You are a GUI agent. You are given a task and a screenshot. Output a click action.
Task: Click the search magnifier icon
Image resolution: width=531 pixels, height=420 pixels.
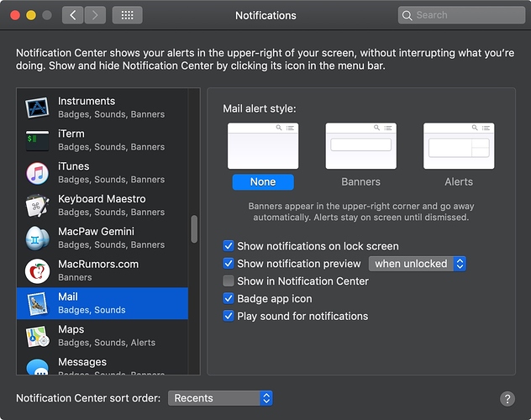[407, 15]
